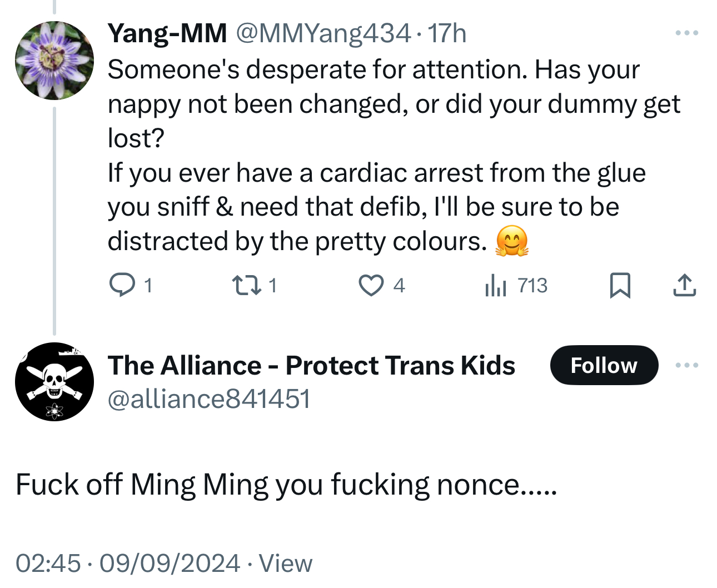Open the view analytics bar chart icon
This screenshot has height=588, width=717.
click(x=495, y=286)
